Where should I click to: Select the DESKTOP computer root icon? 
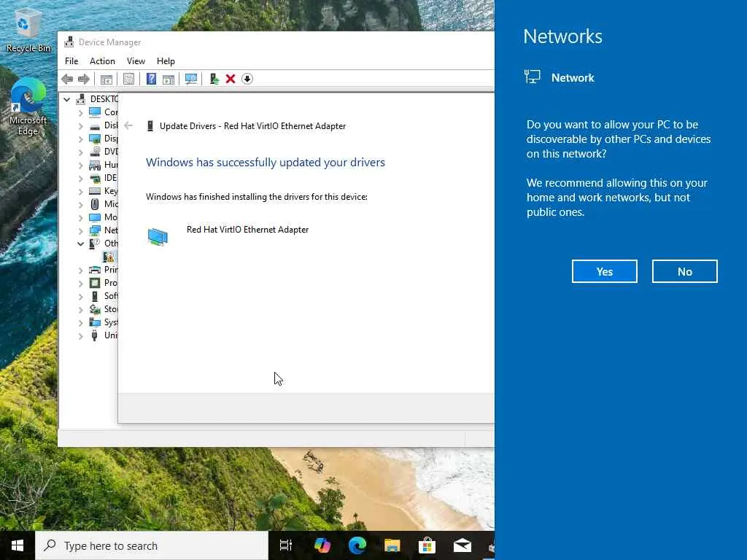[81, 99]
